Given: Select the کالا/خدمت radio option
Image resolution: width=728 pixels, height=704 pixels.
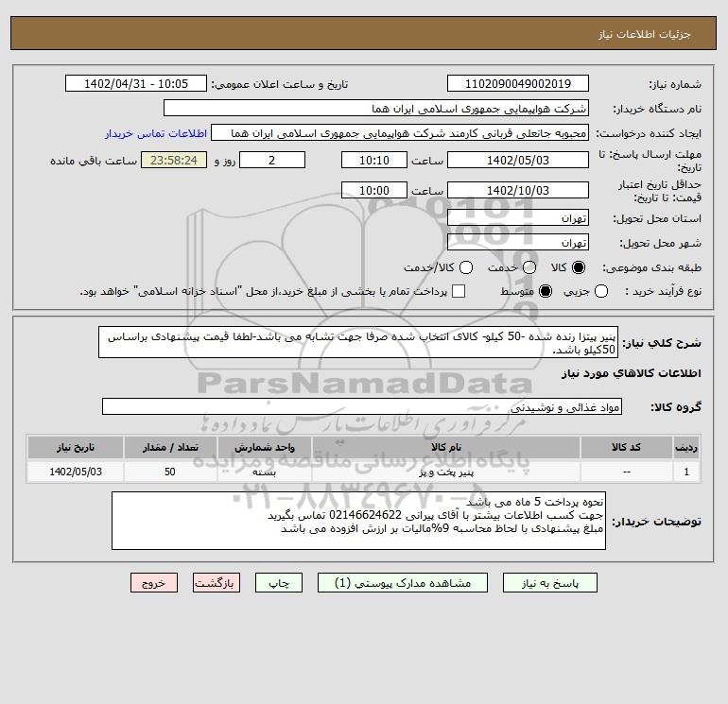Looking at the screenshot, I should click(466, 267).
